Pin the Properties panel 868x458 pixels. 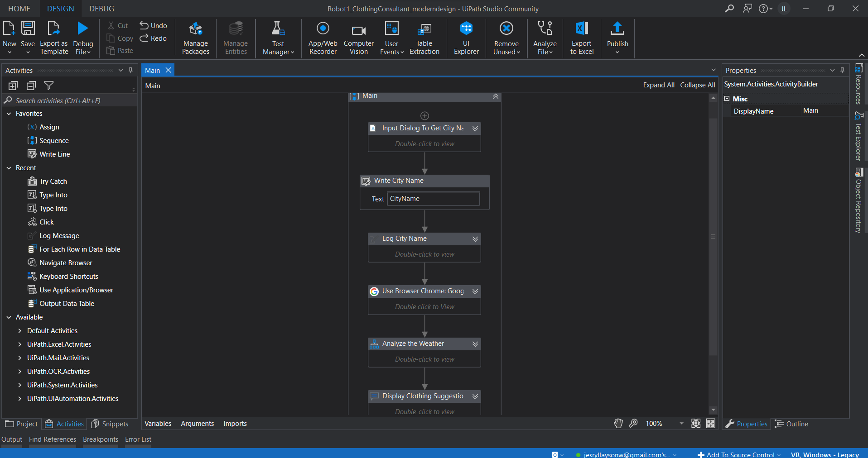pos(842,70)
